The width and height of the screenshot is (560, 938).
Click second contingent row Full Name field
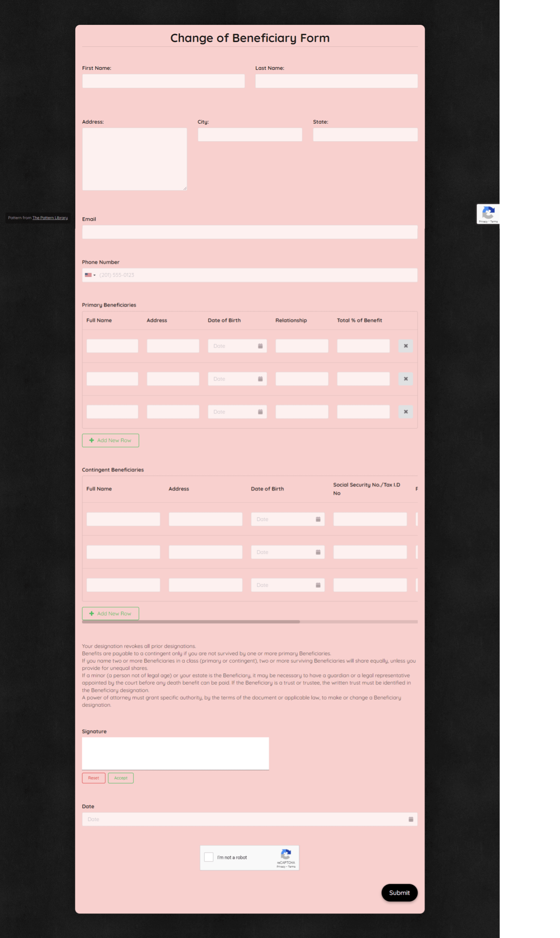pyautogui.click(x=124, y=552)
